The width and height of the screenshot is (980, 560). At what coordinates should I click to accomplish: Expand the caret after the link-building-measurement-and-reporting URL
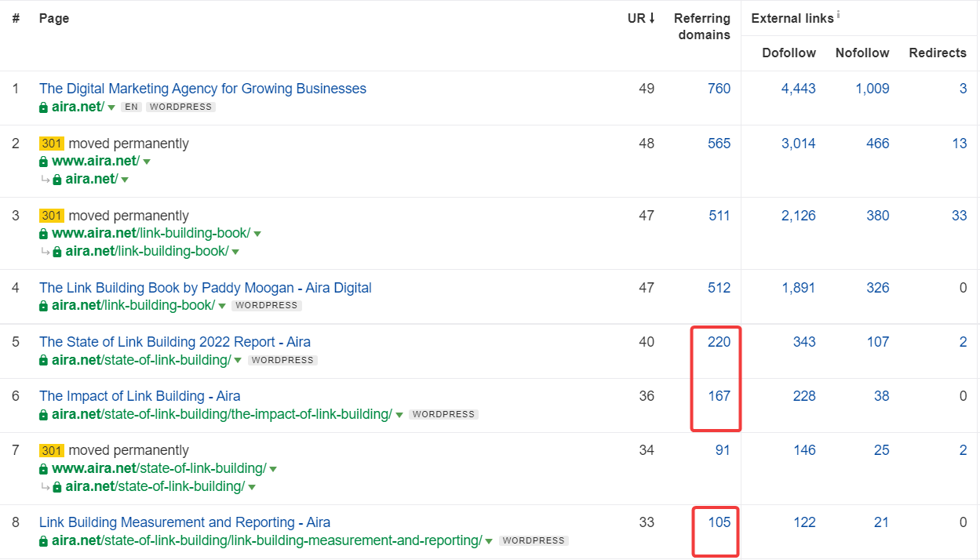tap(489, 541)
